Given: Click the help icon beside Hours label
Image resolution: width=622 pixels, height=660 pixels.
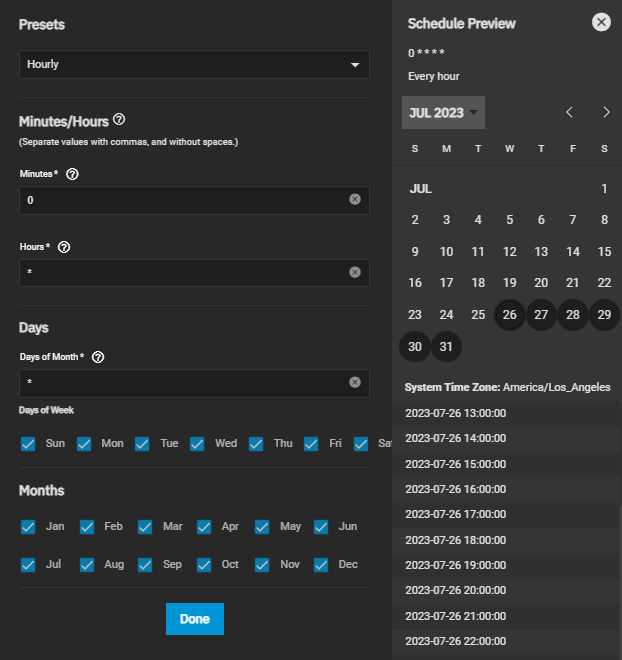Looking at the screenshot, I should [64, 247].
